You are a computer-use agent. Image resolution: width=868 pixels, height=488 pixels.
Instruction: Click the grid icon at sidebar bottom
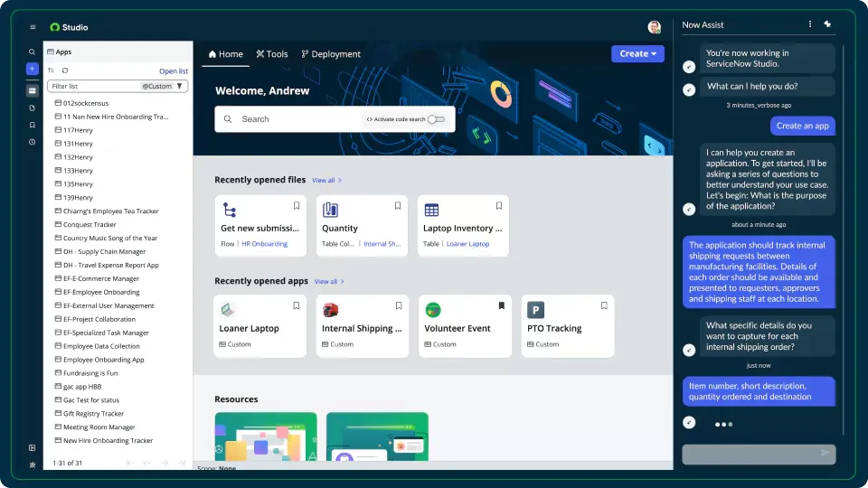coord(33,447)
